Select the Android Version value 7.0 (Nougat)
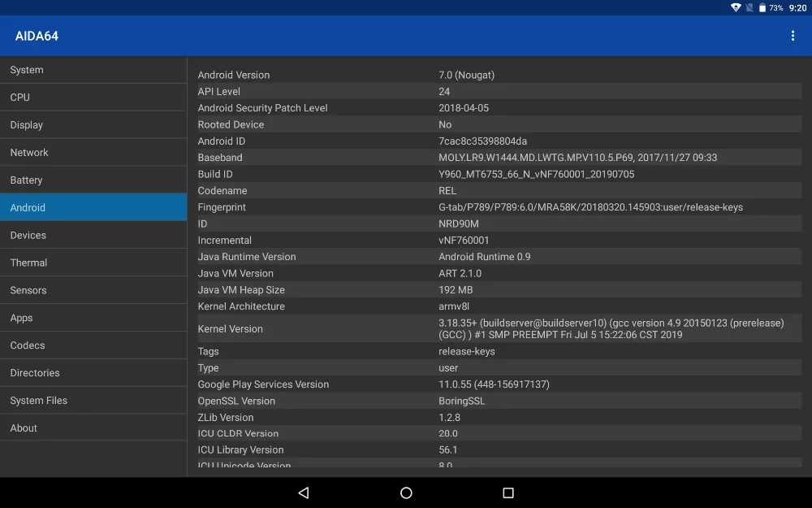Screen dimensions: 812x508 pos(466,75)
